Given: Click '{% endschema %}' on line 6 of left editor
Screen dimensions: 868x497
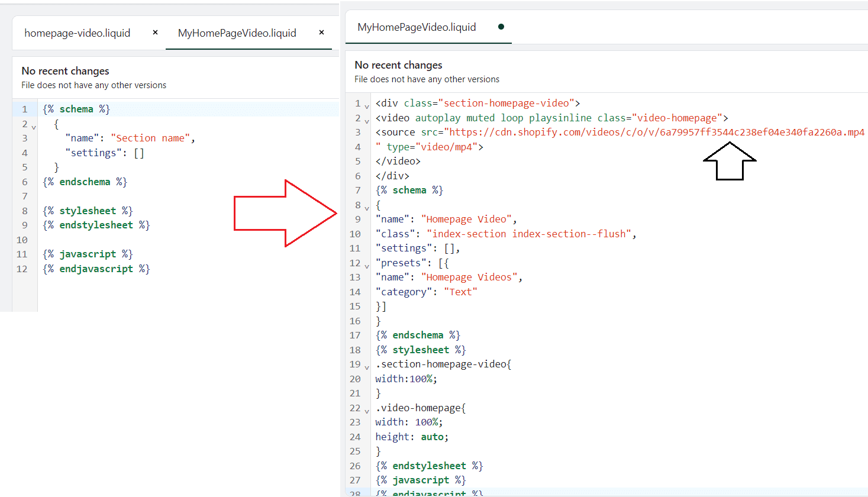Looking at the screenshot, I should click(x=85, y=182).
